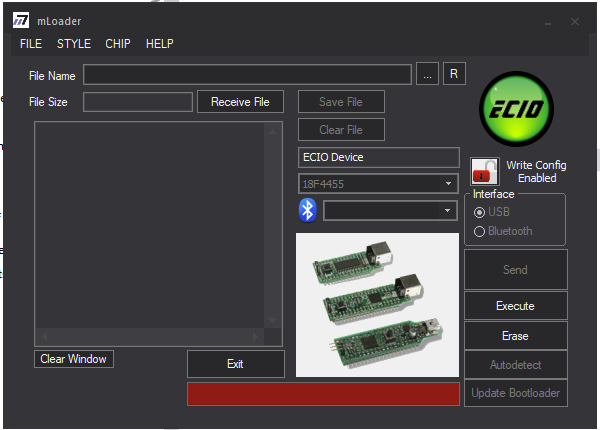Close the mLoader window
The image size is (600, 430).
pyautogui.click(x=575, y=22)
